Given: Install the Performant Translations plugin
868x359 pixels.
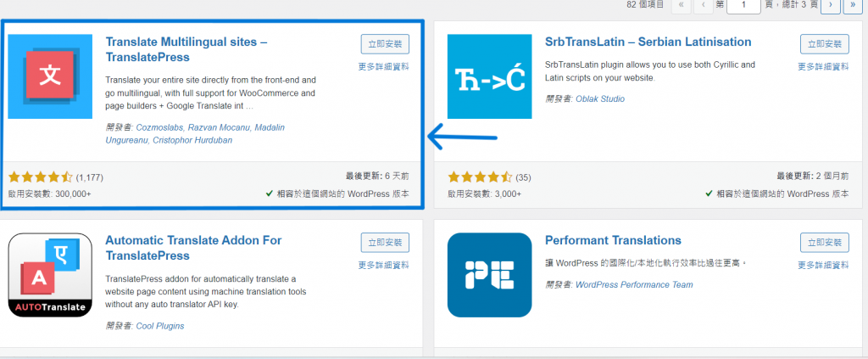Looking at the screenshot, I should pos(824,243).
